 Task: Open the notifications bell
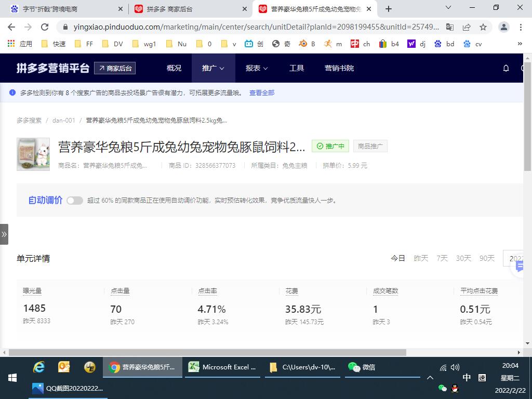[x=506, y=68]
